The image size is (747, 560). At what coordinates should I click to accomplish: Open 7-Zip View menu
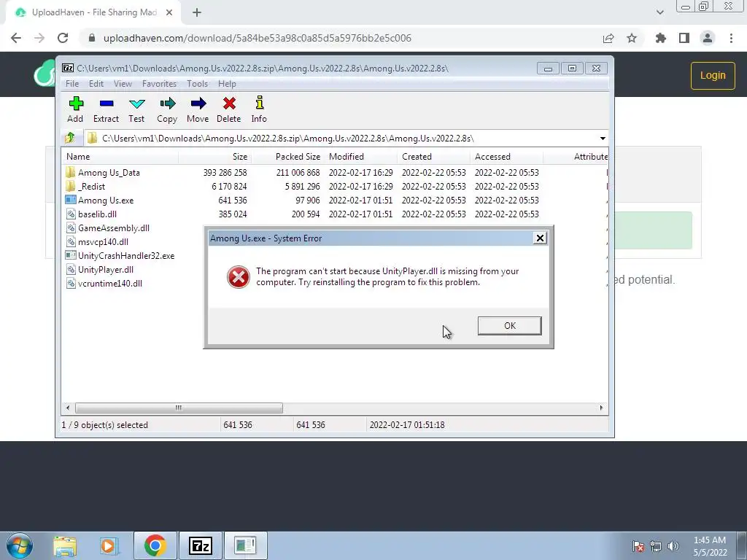point(123,84)
